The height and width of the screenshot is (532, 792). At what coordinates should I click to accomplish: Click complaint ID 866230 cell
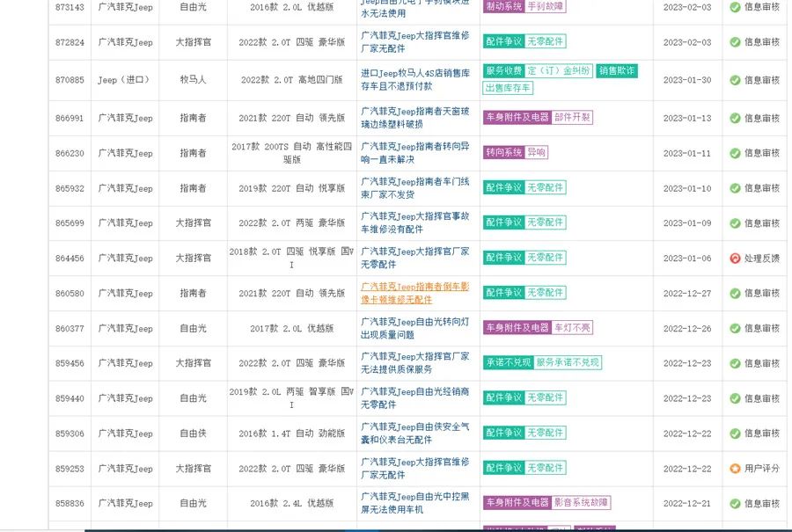pos(70,153)
